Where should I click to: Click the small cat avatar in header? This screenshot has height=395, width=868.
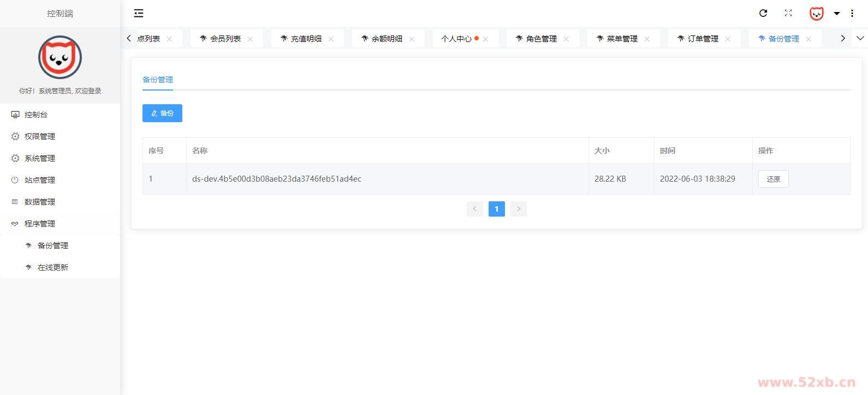point(816,14)
